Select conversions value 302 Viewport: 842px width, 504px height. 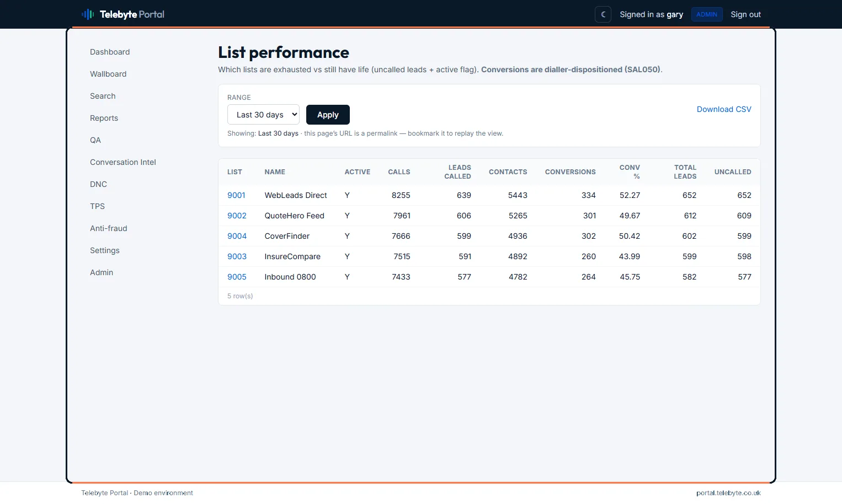coord(589,236)
